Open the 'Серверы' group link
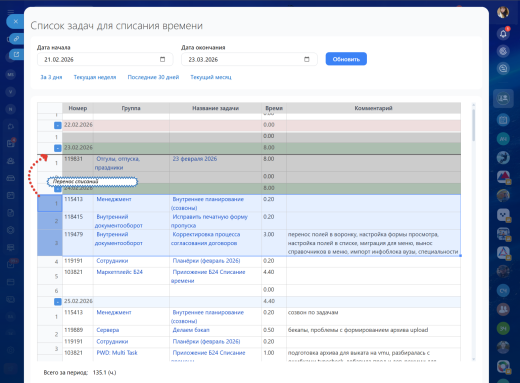 tap(108, 330)
